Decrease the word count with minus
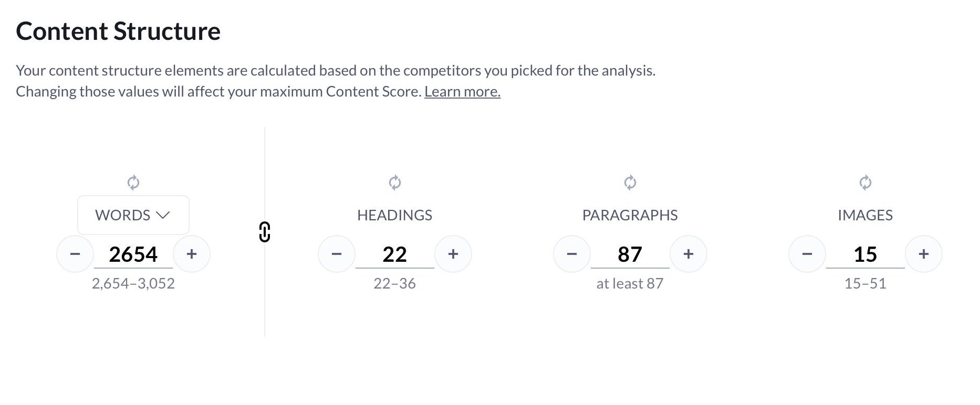The height and width of the screenshot is (405, 980). [x=75, y=254]
